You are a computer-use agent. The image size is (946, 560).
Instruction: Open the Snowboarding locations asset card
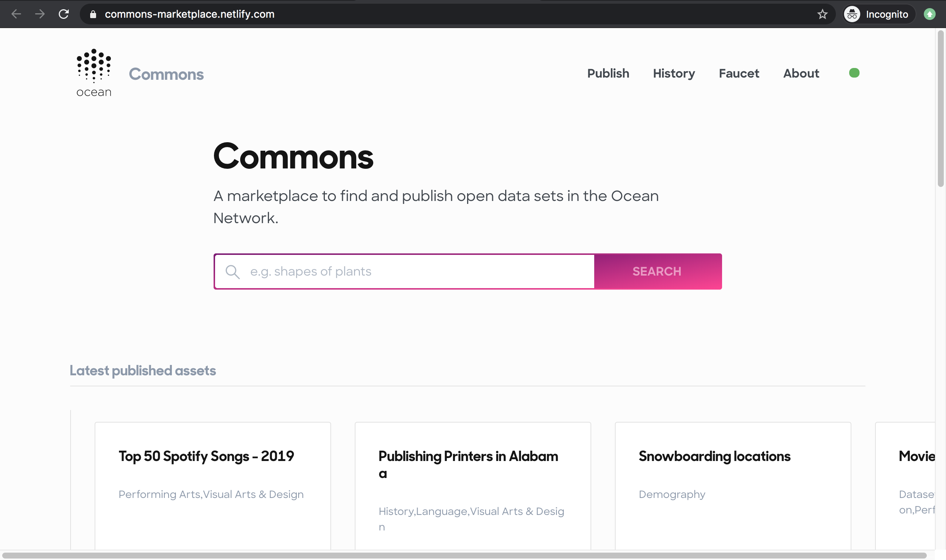coord(714,456)
